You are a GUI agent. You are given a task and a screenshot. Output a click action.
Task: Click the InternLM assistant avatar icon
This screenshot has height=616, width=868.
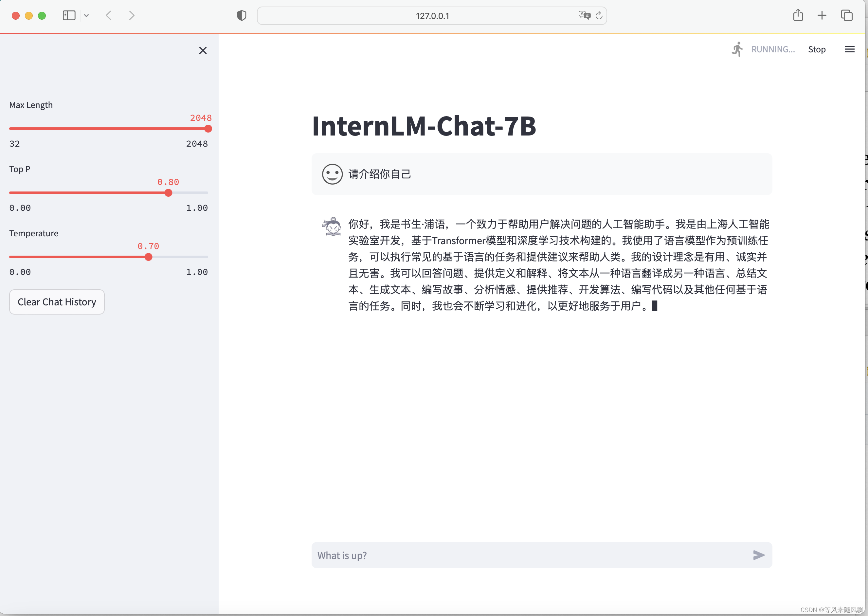click(x=332, y=226)
